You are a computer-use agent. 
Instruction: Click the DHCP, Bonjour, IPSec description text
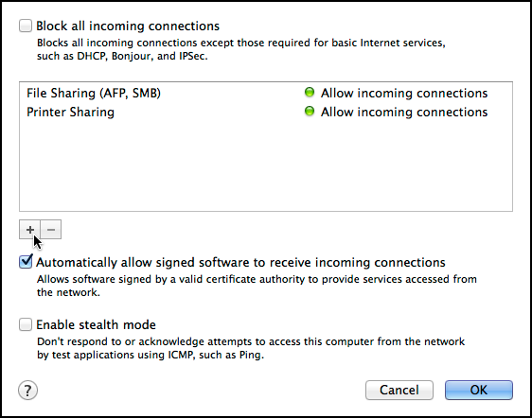coord(240,49)
